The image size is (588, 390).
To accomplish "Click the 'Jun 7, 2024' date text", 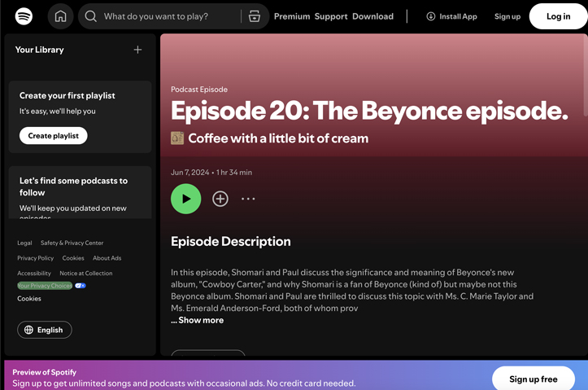I will (189, 173).
